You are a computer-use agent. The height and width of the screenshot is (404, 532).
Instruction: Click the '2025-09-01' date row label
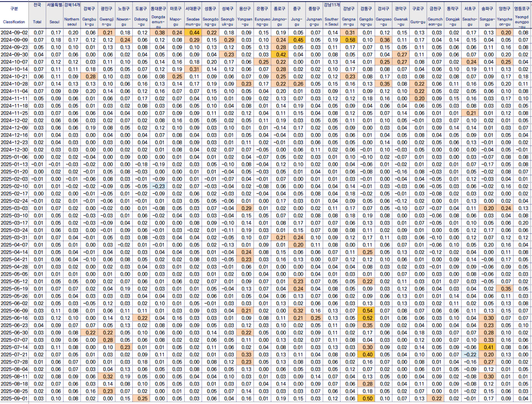pos(14,398)
